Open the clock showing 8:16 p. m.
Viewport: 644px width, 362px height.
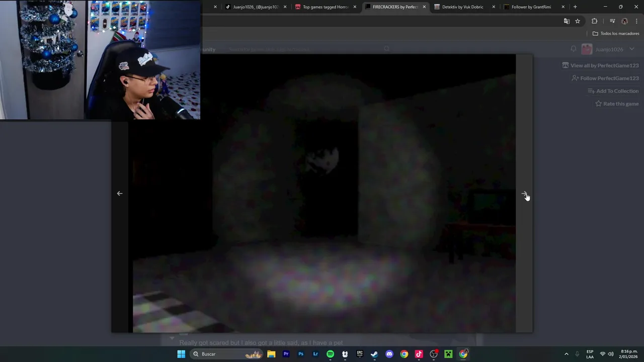pyautogui.click(x=629, y=354)
